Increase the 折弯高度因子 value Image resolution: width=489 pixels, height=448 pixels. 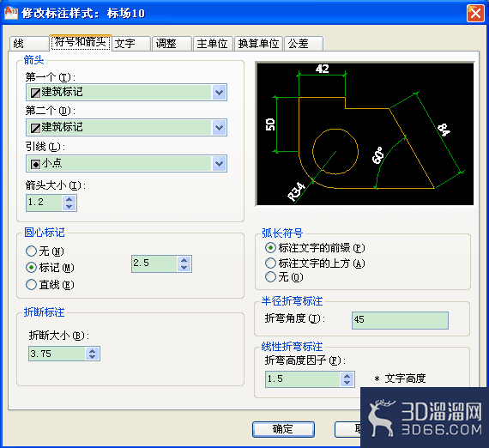347,376
